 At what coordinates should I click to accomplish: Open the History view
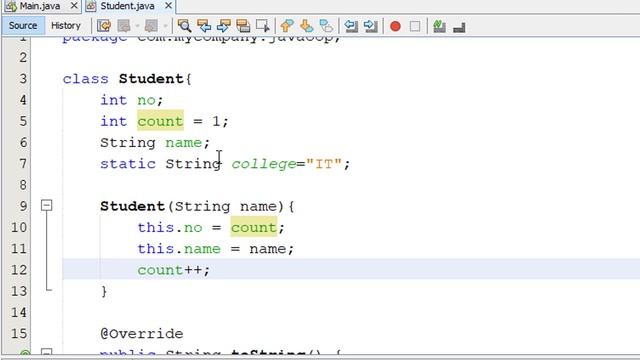(x=66, y=26)
